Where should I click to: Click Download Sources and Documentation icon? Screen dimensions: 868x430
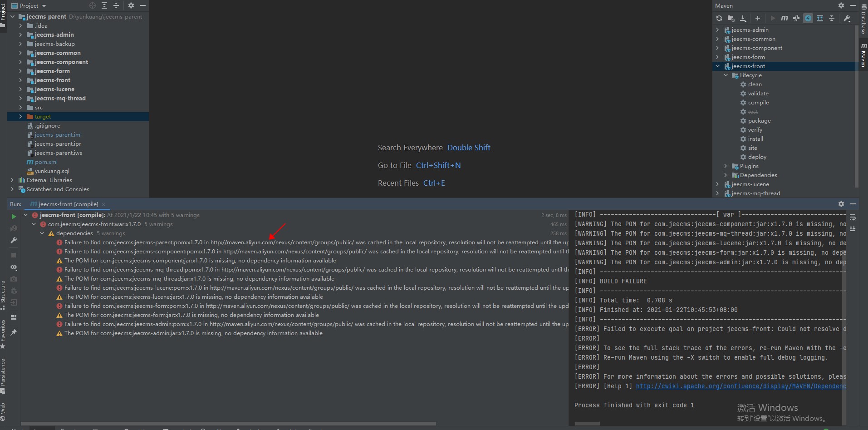(x=743, y=18)
